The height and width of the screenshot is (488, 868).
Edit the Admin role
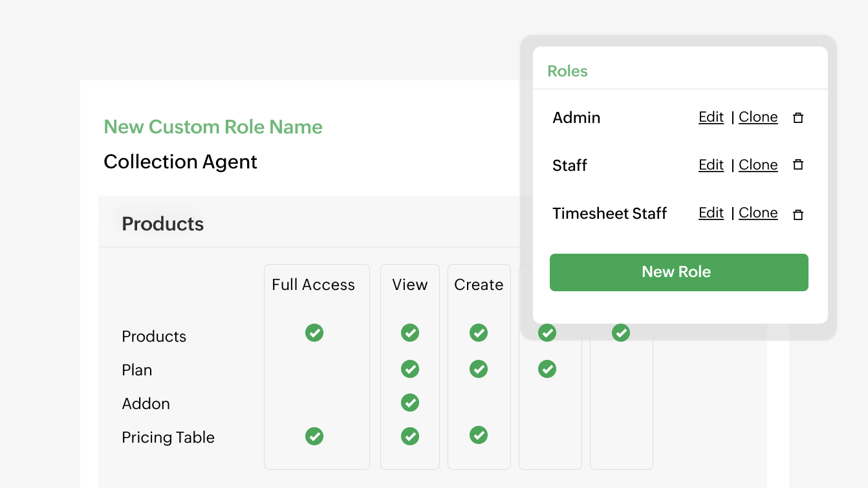(710, 117)
